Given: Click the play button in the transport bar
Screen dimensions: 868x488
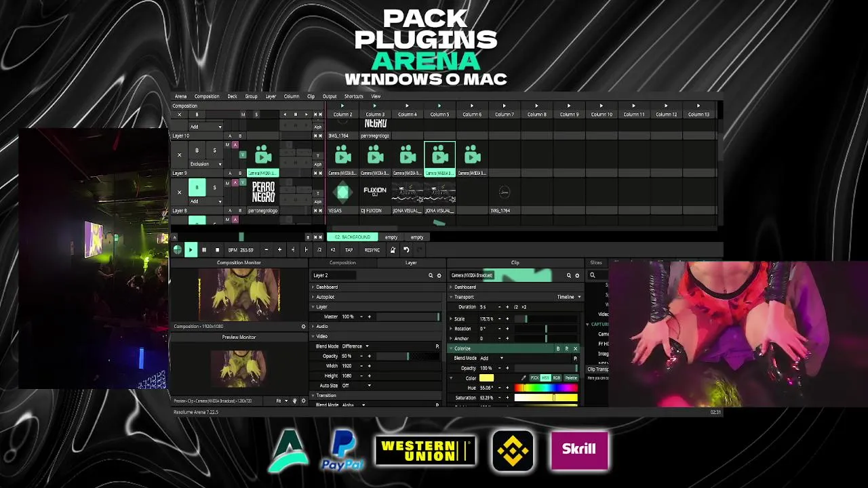Looking at the screenshot, I should point(191,250).
